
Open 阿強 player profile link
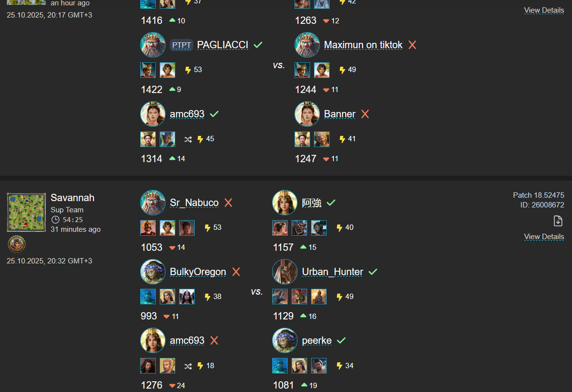pyautogui.click(x=312, y=203)
